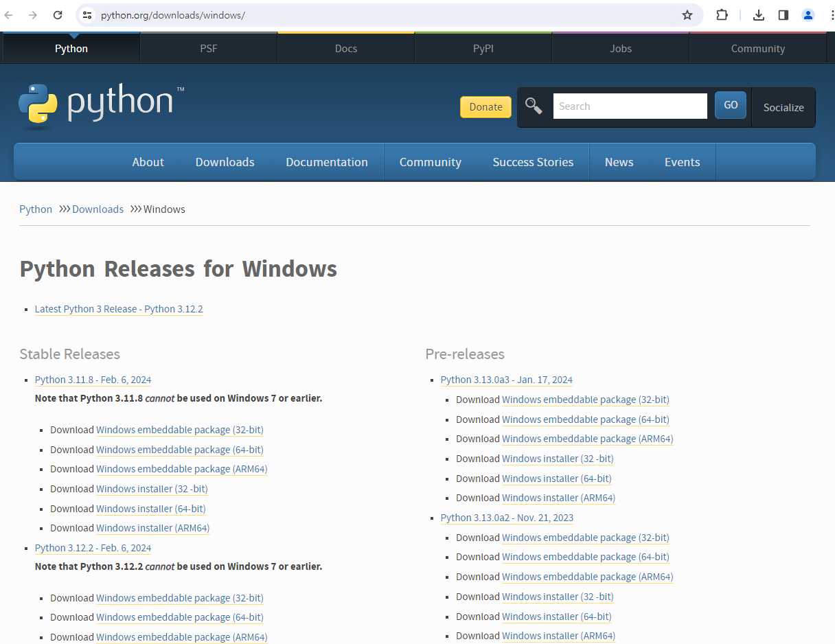This screenshot has width=835, height=644.
Task: Download 3.13.0a3 Windows embeddable package (32-bit)
Action: [x=586, y=400]
